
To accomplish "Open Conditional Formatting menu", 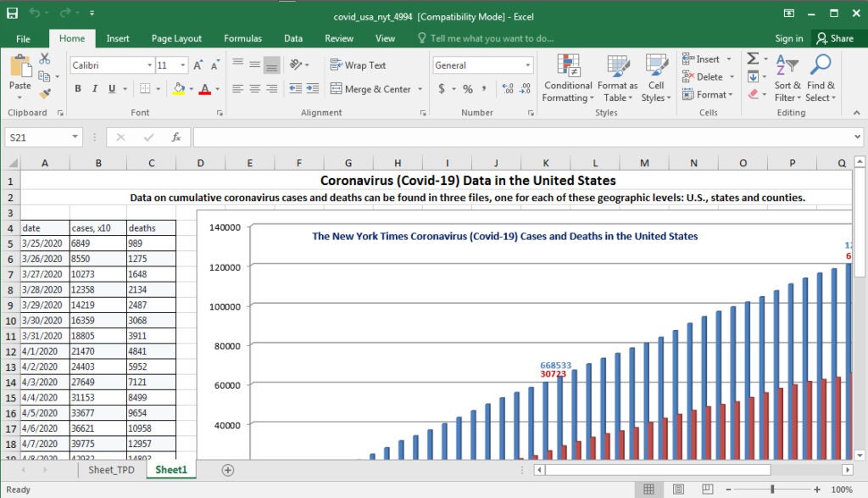I will pos(568,78).
